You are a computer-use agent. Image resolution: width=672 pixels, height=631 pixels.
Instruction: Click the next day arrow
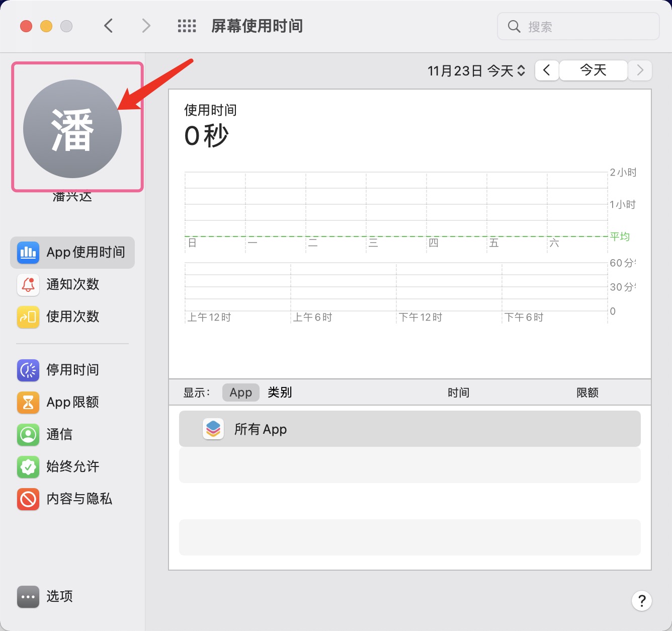tap(640, 70)
